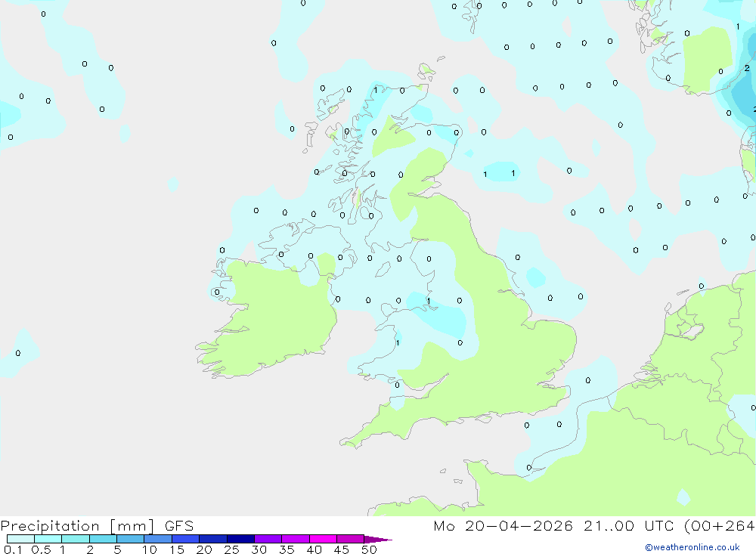
Task: Select the 1–2 mm legend color swatch
Action: click(x=76, y=539)
